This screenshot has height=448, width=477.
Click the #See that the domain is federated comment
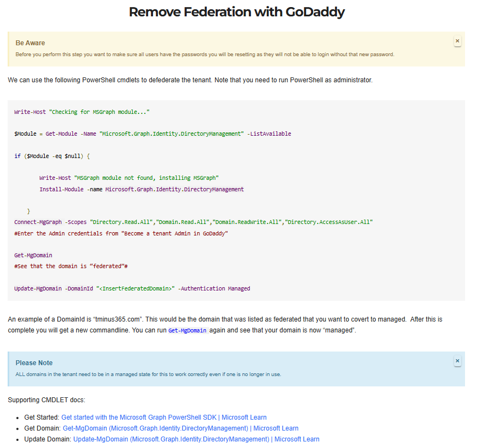(x=71, y=266)
